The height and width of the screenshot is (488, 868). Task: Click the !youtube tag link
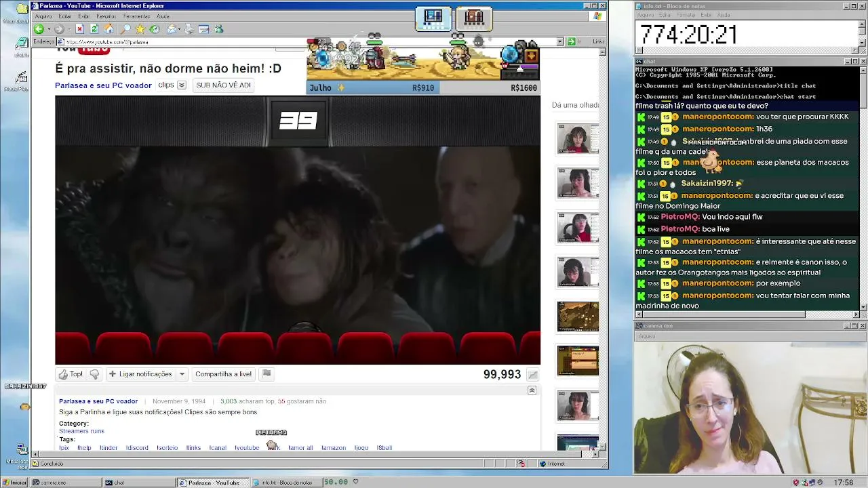[247, 448]
